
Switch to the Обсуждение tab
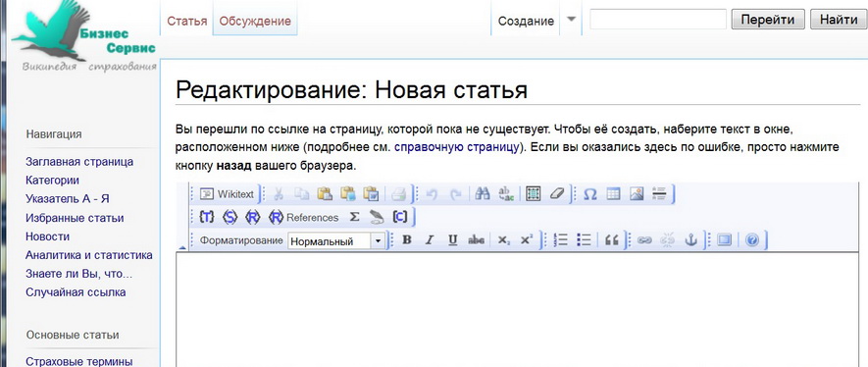(255, 21)
